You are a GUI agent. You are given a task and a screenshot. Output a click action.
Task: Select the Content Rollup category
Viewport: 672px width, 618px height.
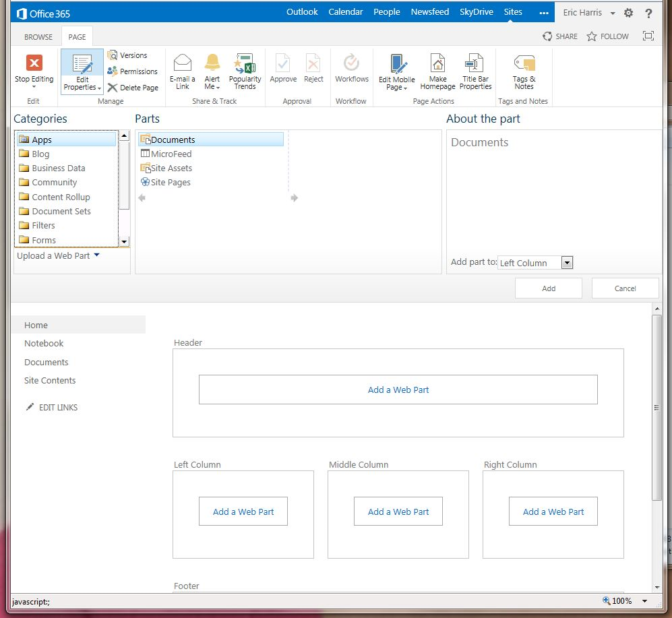[67, 197]
